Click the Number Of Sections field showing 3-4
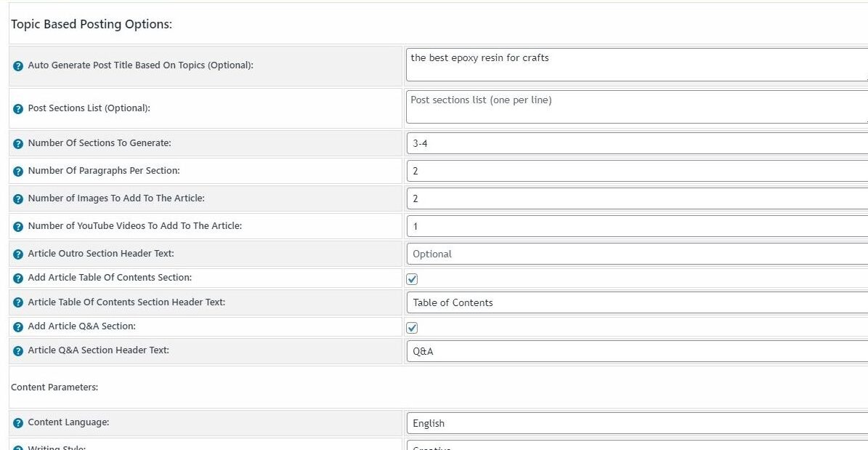Image resolution: width=868 pixels, height=450 pixels. pyautogui.click(x=636, y=143)
